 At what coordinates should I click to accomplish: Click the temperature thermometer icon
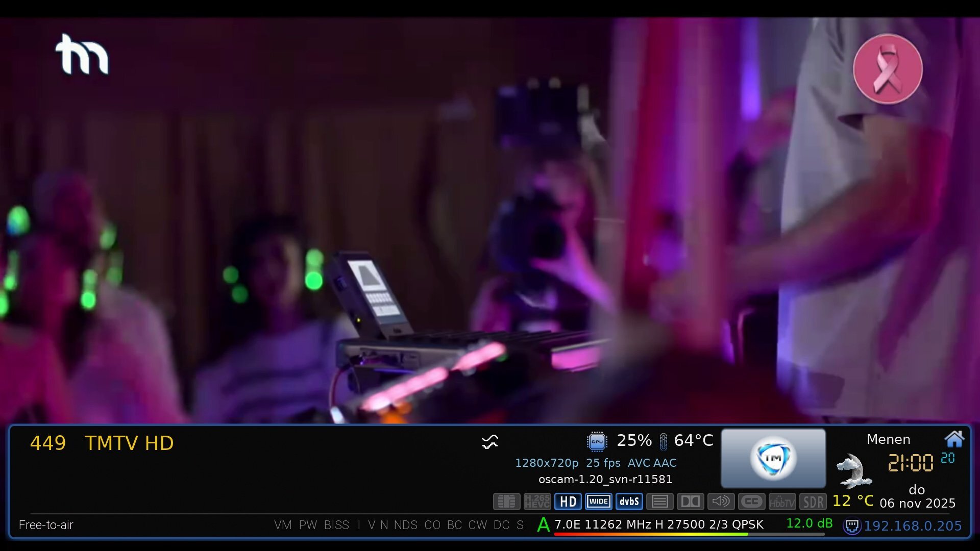663,441
